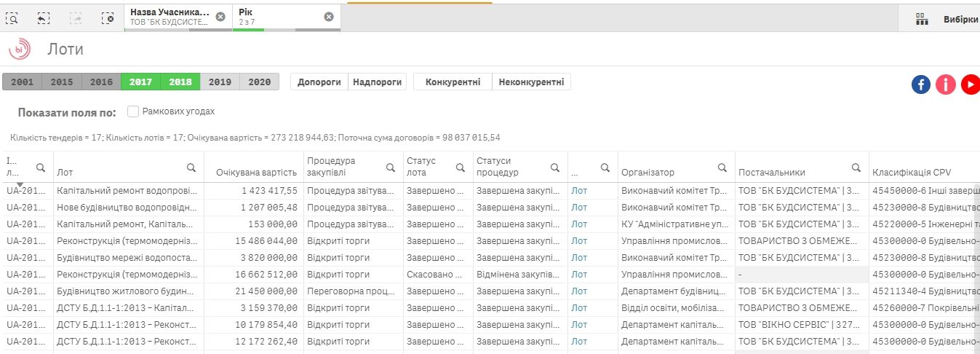
Task: Open Лот link in 12 172 262,40 row
Action: coord(579,342)
